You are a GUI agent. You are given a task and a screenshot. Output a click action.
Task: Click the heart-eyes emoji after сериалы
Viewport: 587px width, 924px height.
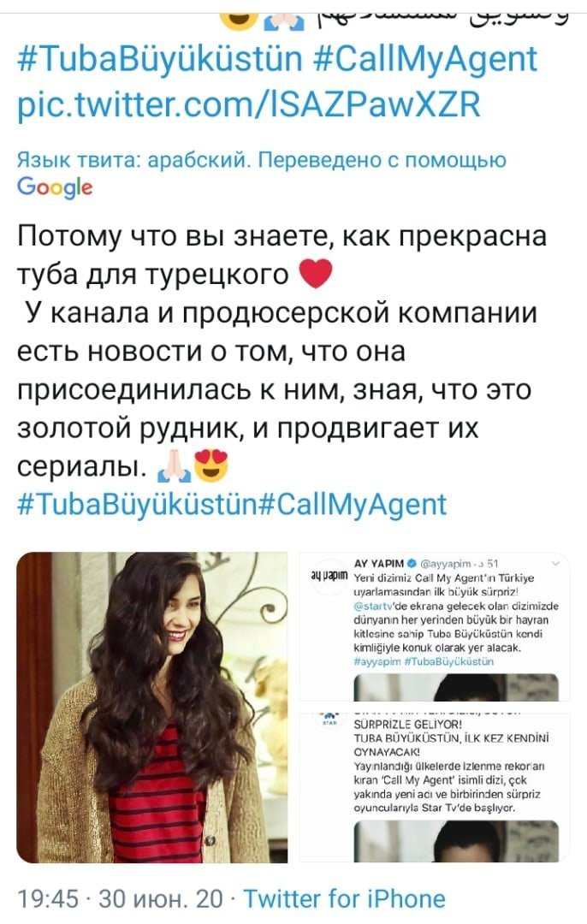(210, 465)
